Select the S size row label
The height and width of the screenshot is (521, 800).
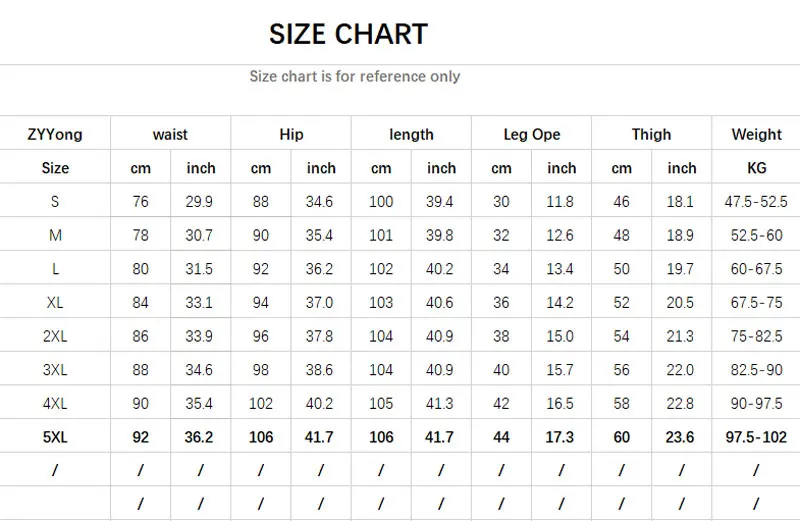click(55, 202)
